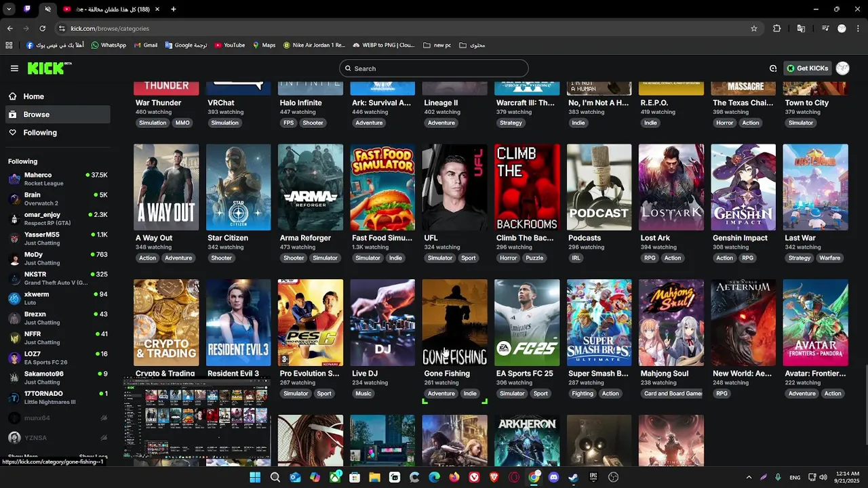The height and width of the screenshot is (488, 868).
Task: Open the Lost Ark category cover
Action: (671, 187)
